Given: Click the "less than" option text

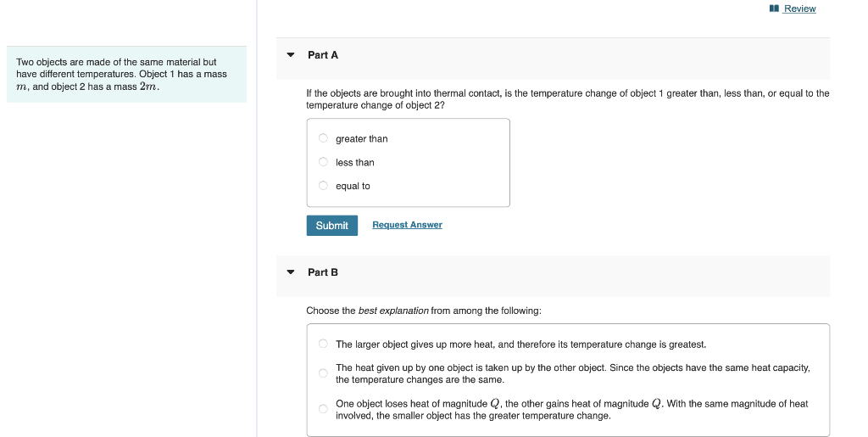Looking at the screenshot, I should 355,162.
